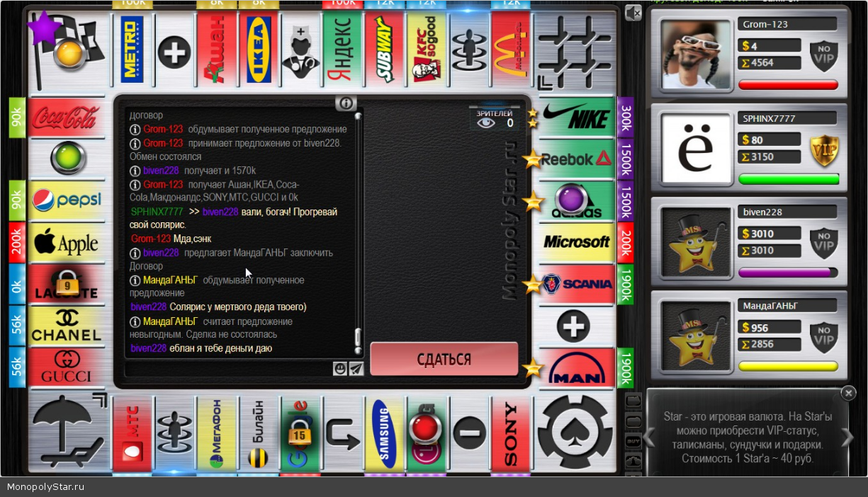Click biven228's cash value "$ 3010"

pyautogui.click(x=770, y=234)
